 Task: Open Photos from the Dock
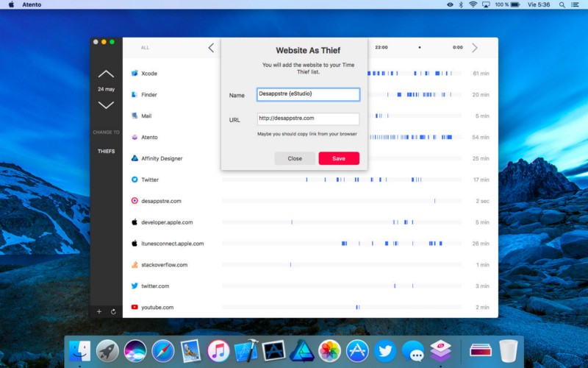coord(329,351)
